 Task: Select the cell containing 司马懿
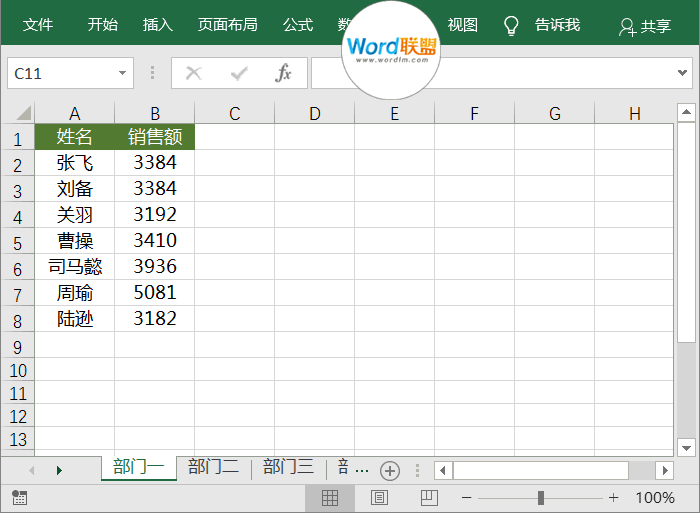coord(75,267)
